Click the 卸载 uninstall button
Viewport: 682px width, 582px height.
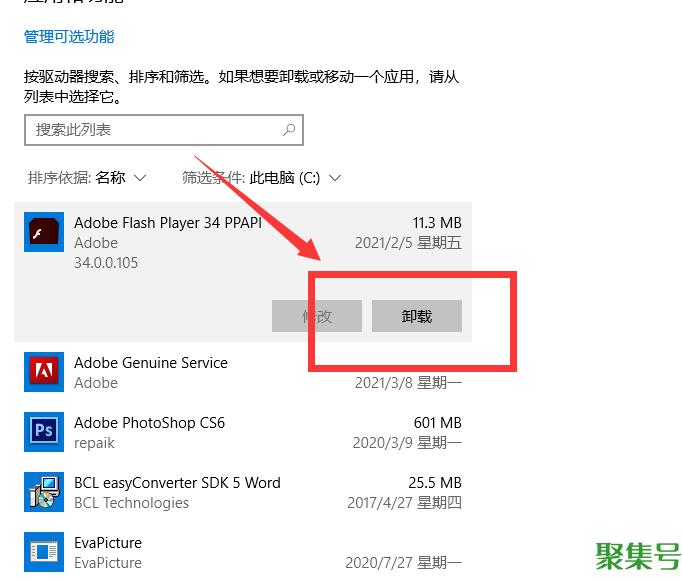pyautogui.click(x=417, y=316)
